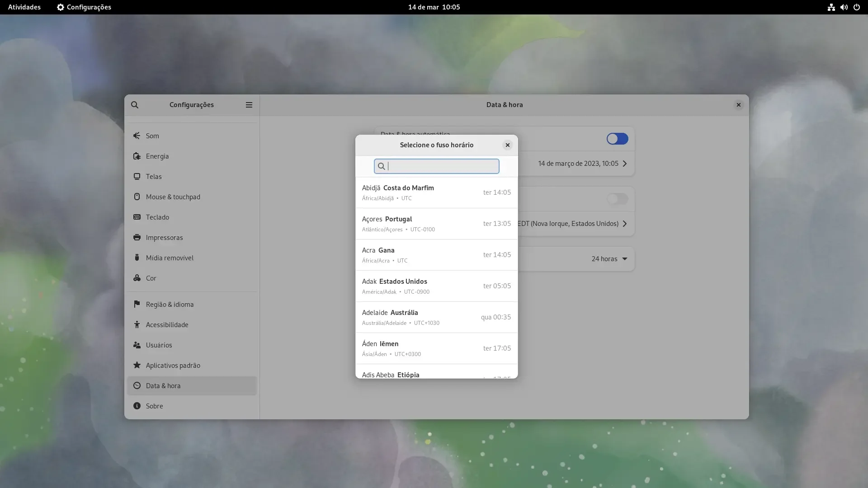This screenshot has width=868, height=488.
Task: Select Adelaide Austrália timezone
Action: 436,317
